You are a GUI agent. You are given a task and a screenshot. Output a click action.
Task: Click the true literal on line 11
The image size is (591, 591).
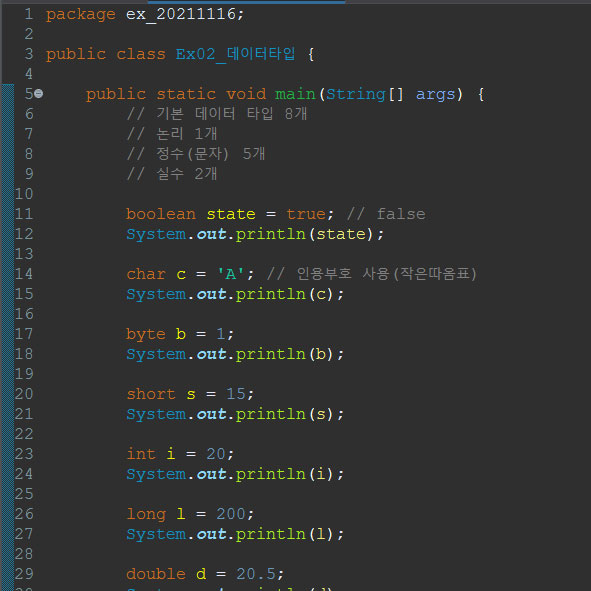tap(306, 214)
